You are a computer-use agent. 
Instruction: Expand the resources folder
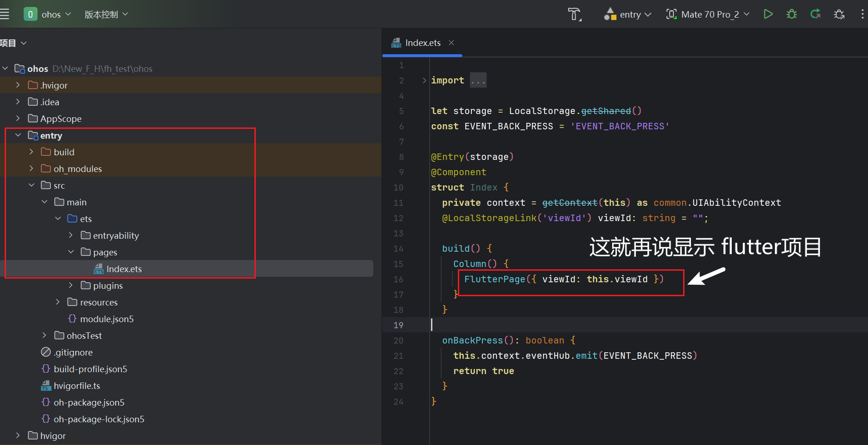(x=58, y=302)
